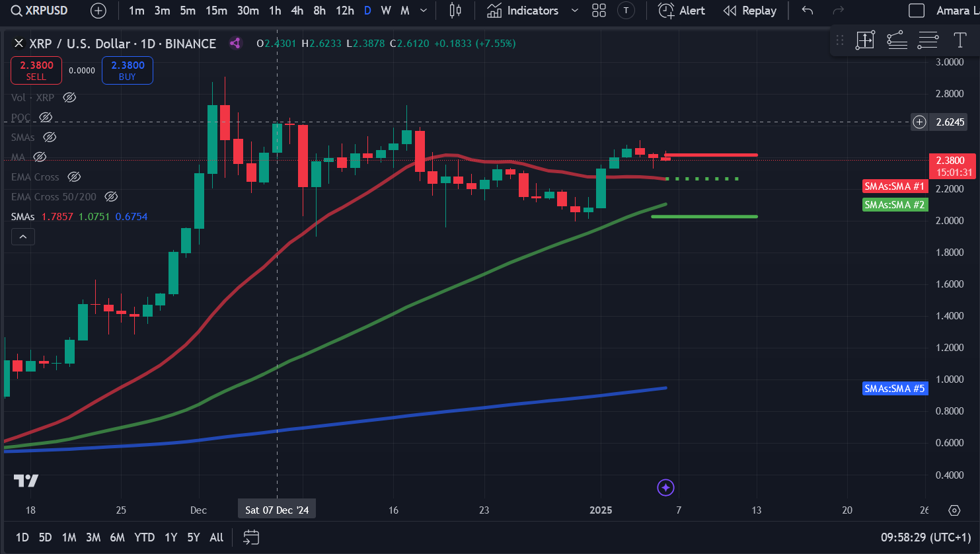This screenshot has width=980, height=554.
Task: Start bar Replay mode
Action: [749, 11]
